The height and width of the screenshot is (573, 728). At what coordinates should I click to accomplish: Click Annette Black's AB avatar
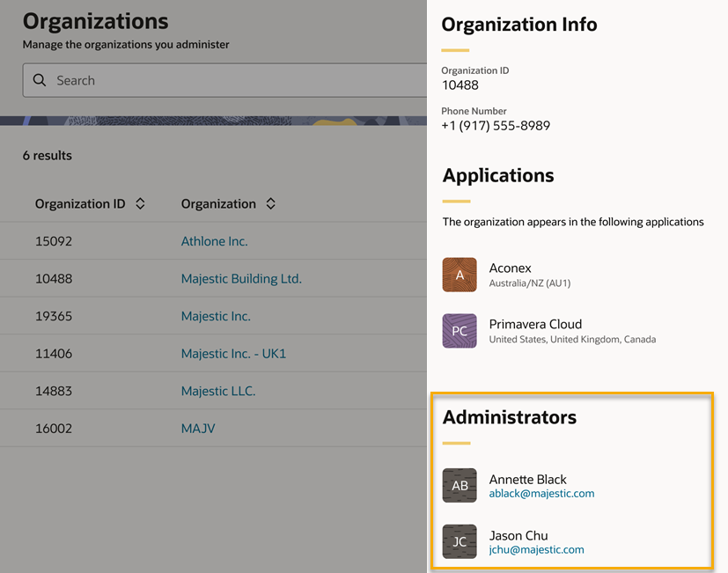click(460, 486)
